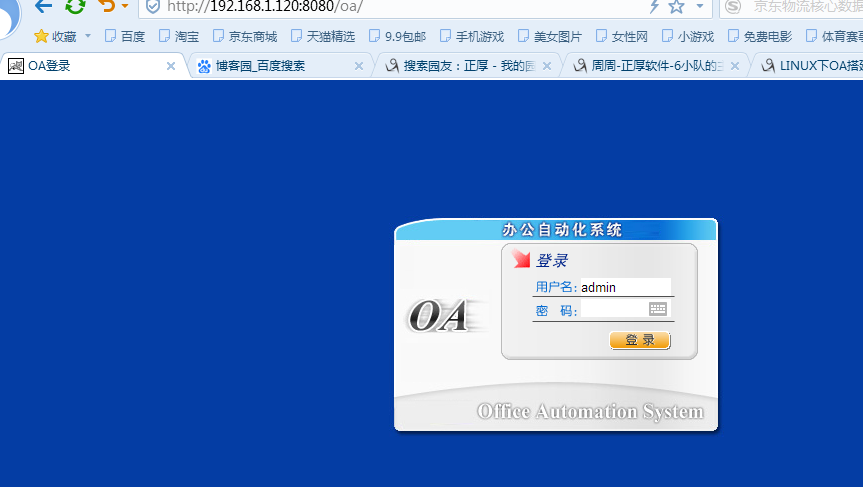Open the 9.9包邮 bookmark
The width and height of the screenshot is (863, 487).
point(397,36)
